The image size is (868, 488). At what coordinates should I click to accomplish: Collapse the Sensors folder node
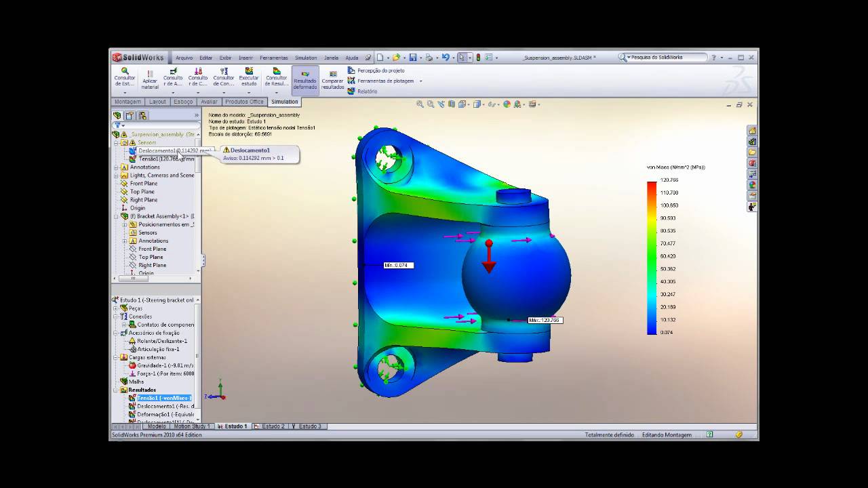coord(116,143)
